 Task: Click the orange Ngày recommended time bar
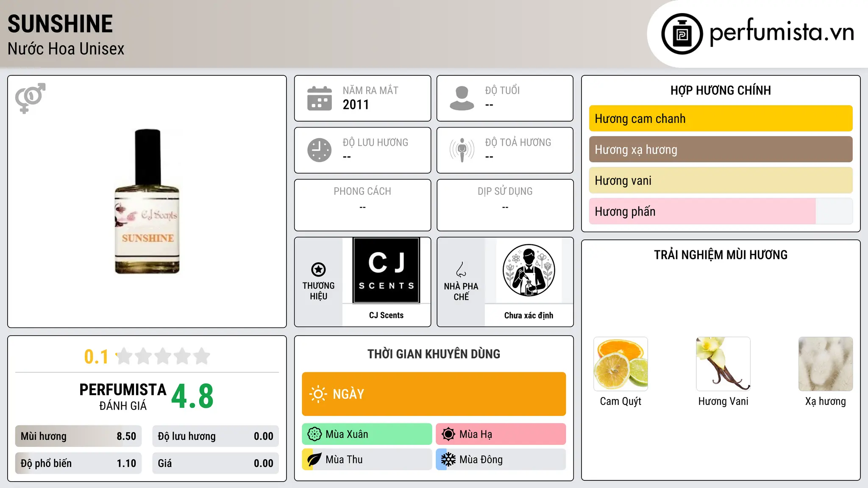coord(434,394)
